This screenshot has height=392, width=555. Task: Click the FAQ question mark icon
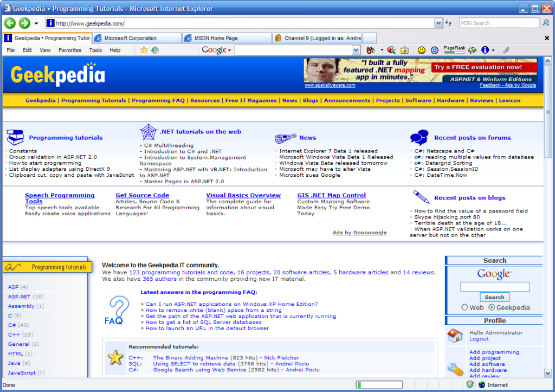pyautogui.click(x=118, y=311)
